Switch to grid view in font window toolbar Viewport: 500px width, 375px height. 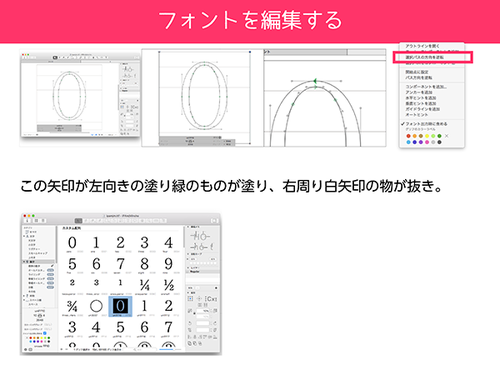click(36, 220)
